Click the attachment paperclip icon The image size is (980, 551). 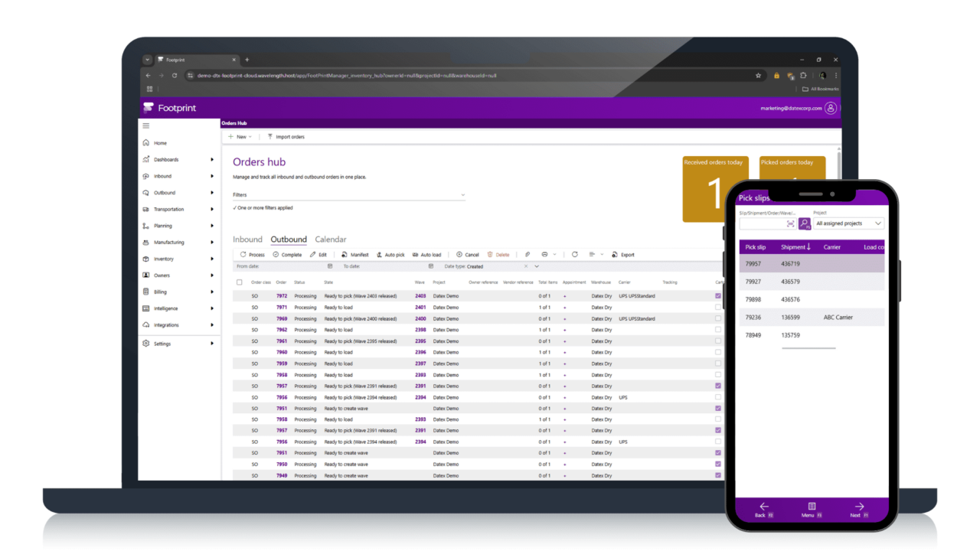(528, 255)
